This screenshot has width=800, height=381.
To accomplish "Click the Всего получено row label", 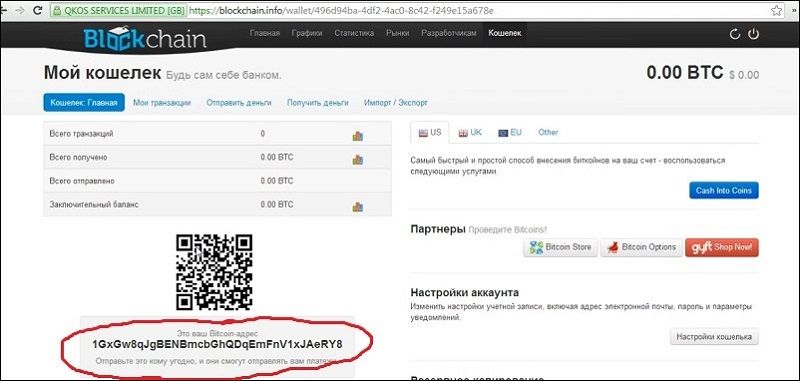I will point(78,157).
